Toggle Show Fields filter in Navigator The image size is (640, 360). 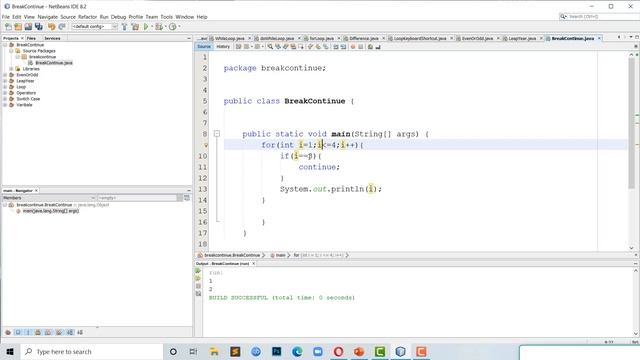pyautogui.click(x=18, y=332)
